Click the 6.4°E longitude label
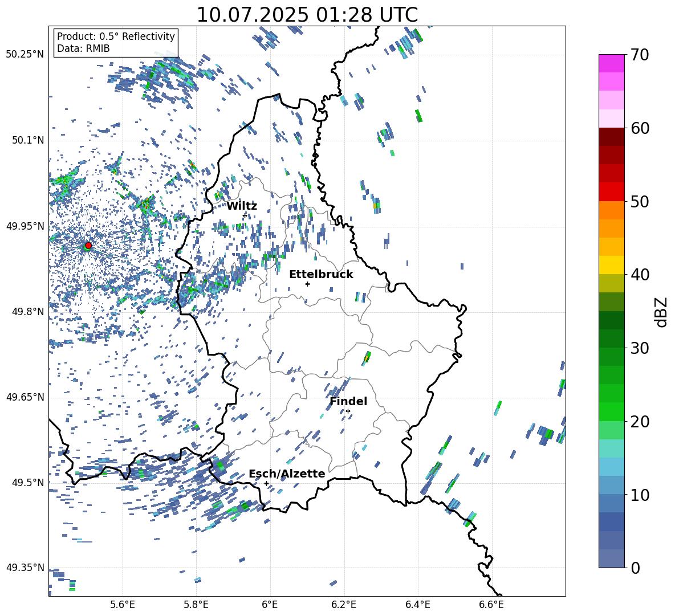 417,605
